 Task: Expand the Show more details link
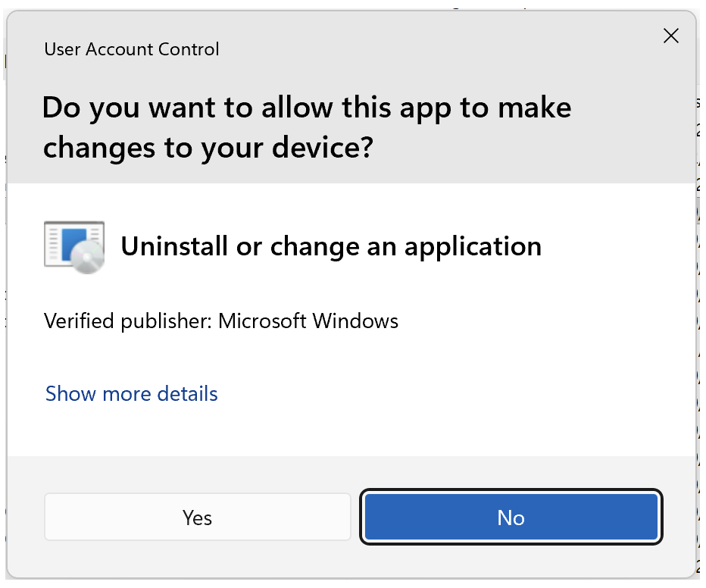[132, 394]
